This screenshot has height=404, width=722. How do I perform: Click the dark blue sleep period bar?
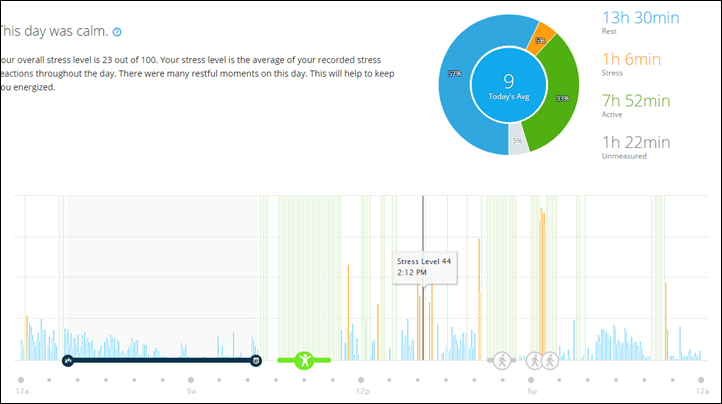(160, 360)
